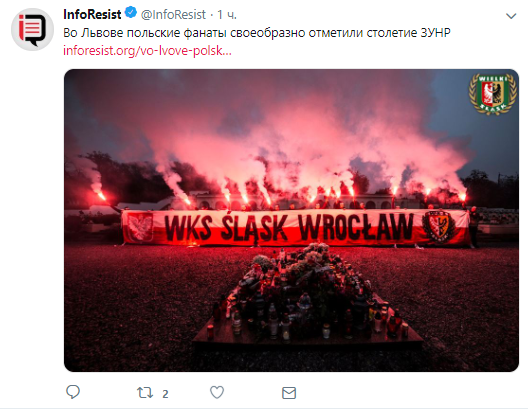Send tweet via direct message envelope icon
The width and height of the screenshot is (528, 409).
[289, 393]
